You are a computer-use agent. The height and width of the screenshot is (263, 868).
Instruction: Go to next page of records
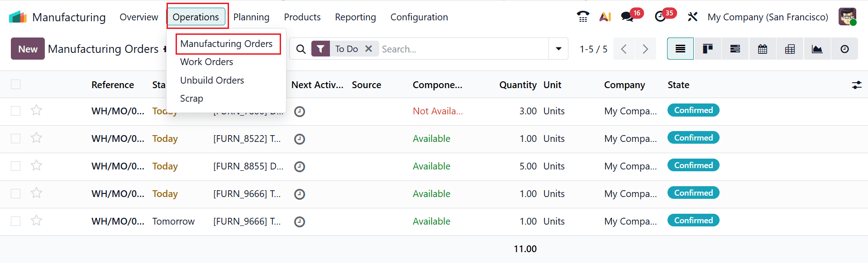click(x=645, y=49)
